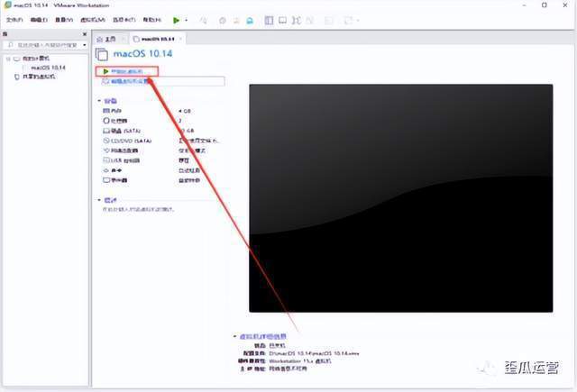The image size is (577, 392).
Task: Click the sound card icon in Devices
Action: (x=106, y=170)
